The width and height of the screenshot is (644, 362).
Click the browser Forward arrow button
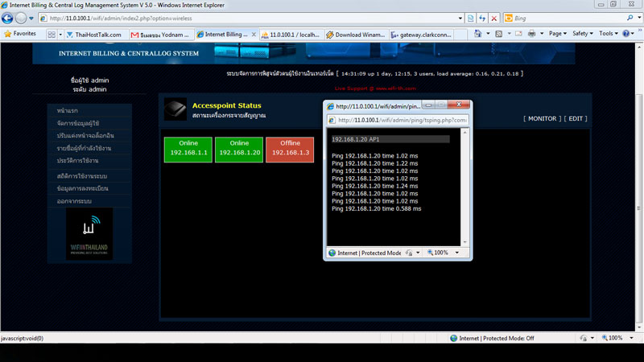(x=21, y=18)
